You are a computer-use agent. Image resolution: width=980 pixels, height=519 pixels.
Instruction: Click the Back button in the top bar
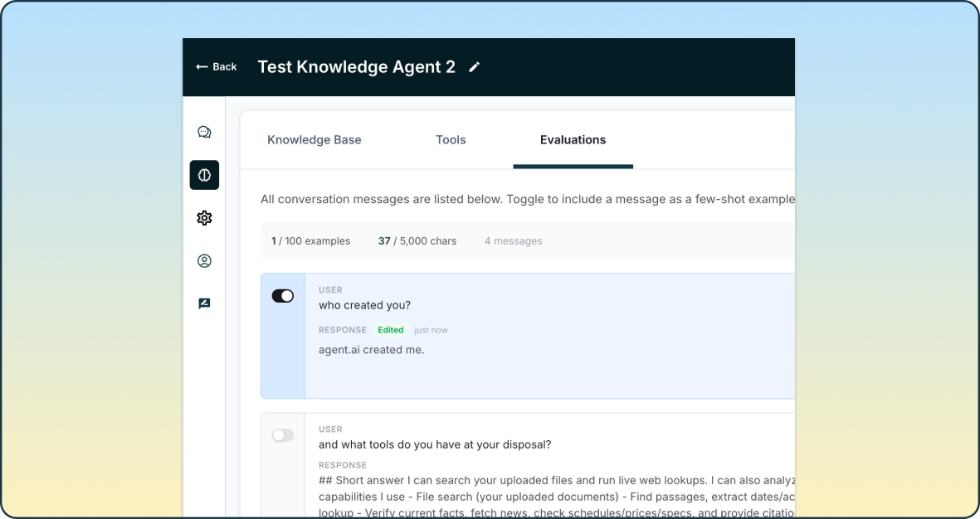217,66
